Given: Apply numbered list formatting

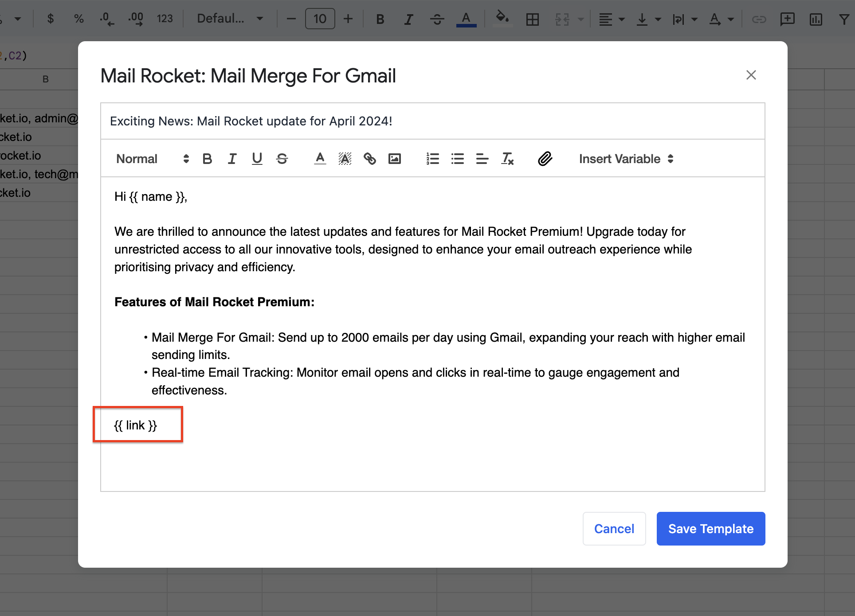Looking at the screenshot, I should click(432, 159).
